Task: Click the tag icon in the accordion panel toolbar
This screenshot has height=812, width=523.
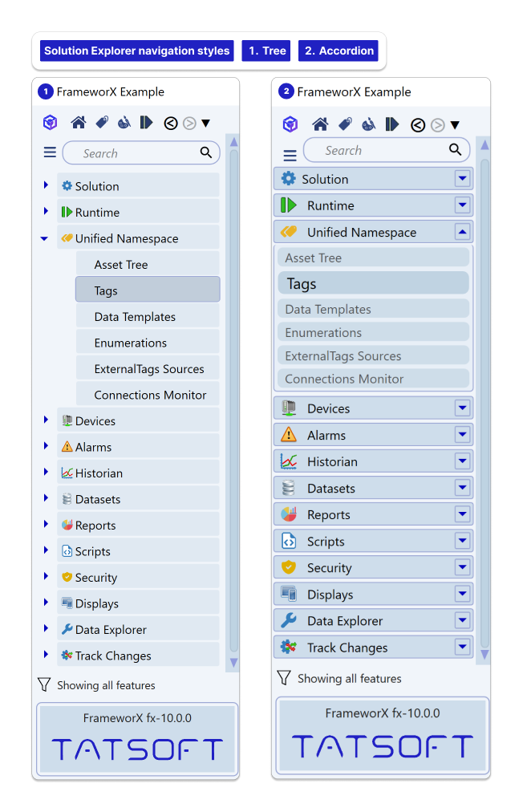Action: 344,124
